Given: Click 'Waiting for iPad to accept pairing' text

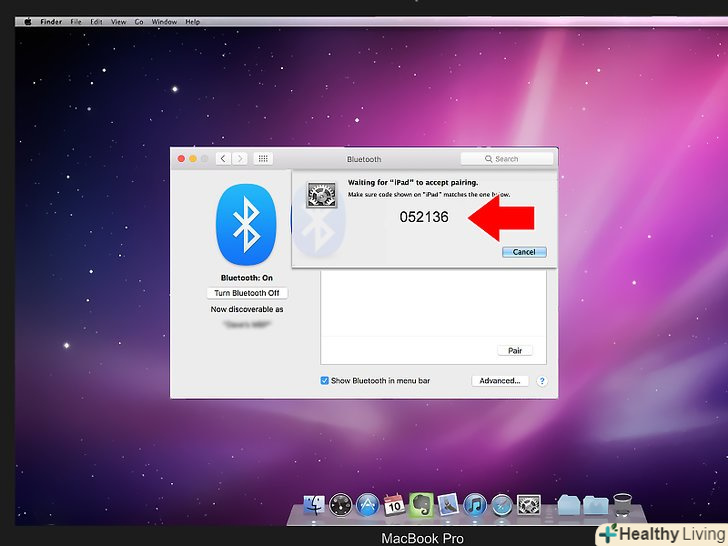Looking at the screenshot, I should click(413, 182).
